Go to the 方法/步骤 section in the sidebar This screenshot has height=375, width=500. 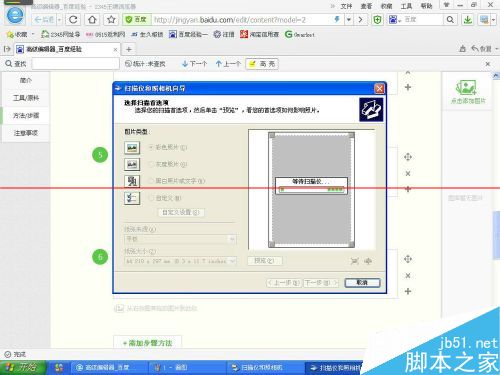point(26,116)
